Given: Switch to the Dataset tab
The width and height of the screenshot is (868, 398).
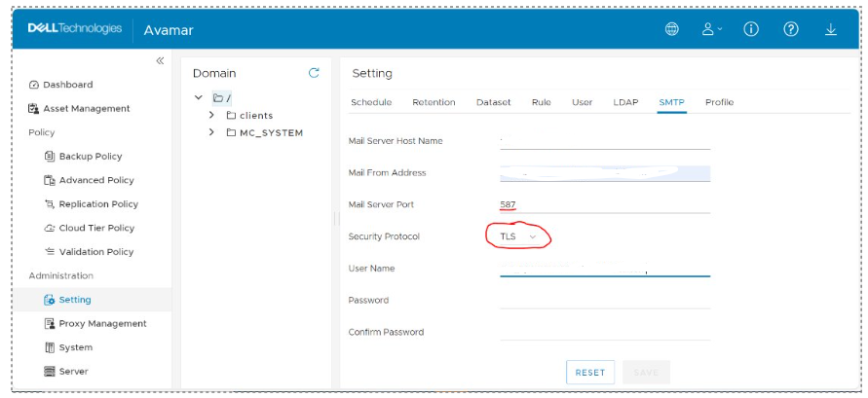Looking at the screenshot, I should [494, 102].
